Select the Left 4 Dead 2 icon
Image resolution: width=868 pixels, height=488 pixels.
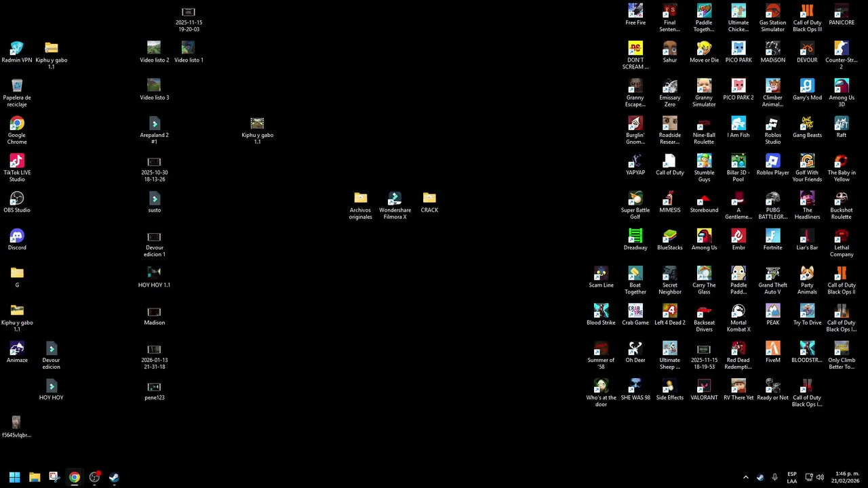(x=670, y=314)
